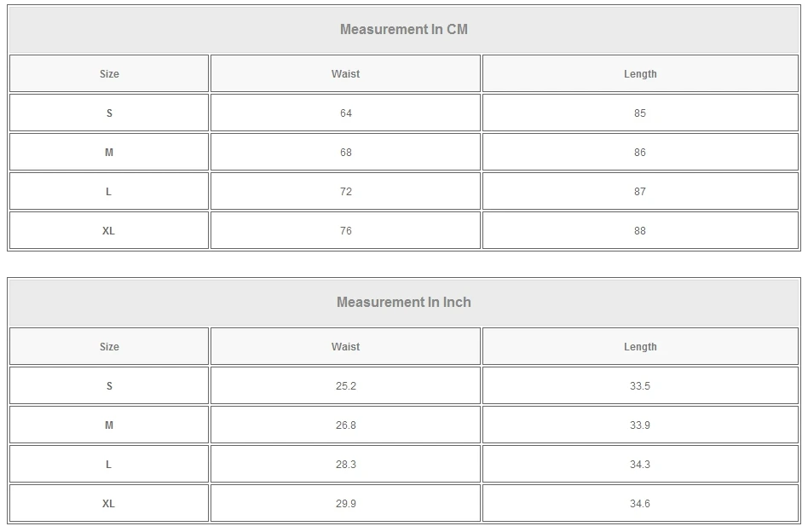The image size is (808, 532).
Task: Select the Length header in the CM table
Action: pyautogui.click(x=640, y=74)
